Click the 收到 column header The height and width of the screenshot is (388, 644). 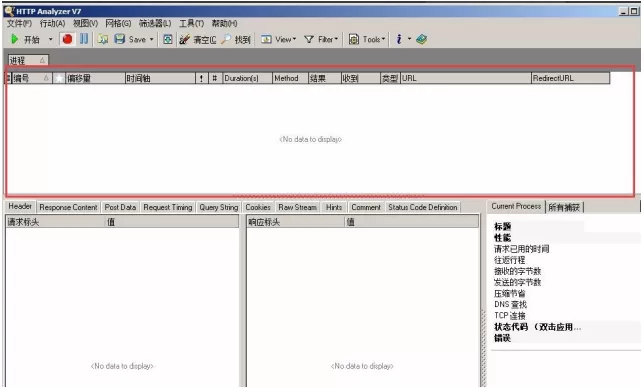pos(361,78)
